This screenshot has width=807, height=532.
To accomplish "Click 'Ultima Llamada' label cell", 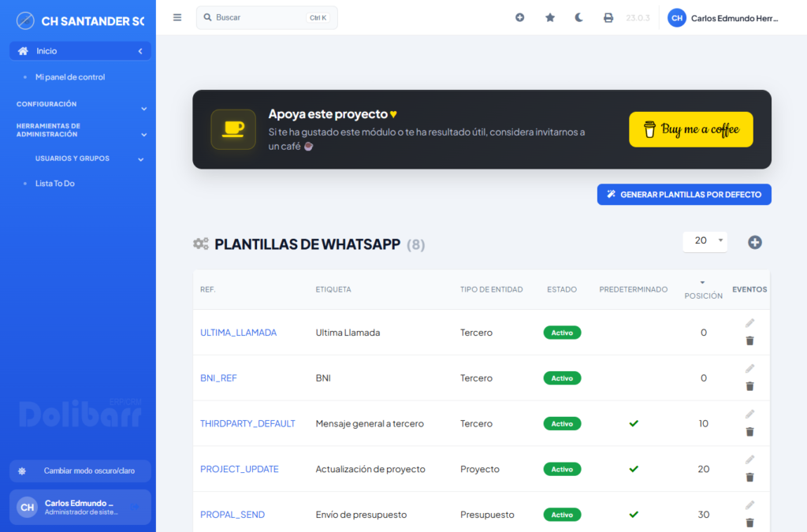I will point(348,333).
